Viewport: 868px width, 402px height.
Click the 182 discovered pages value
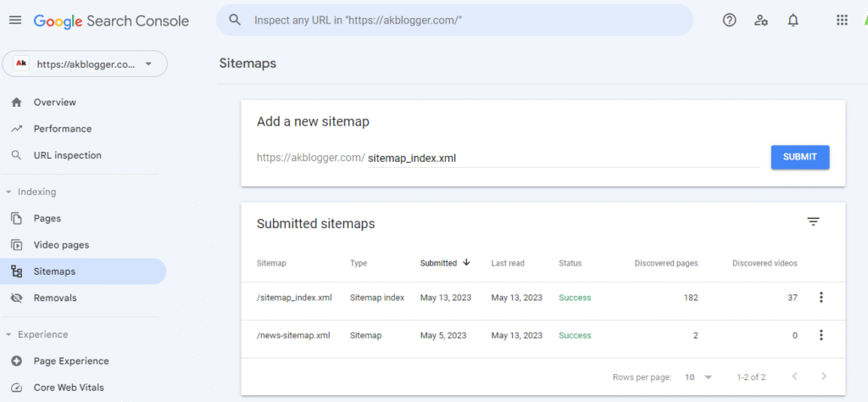click(690, 298)
